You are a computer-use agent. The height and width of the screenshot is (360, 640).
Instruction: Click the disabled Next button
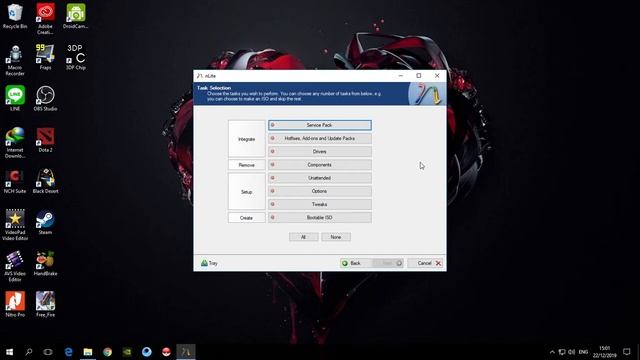point(388,263)
